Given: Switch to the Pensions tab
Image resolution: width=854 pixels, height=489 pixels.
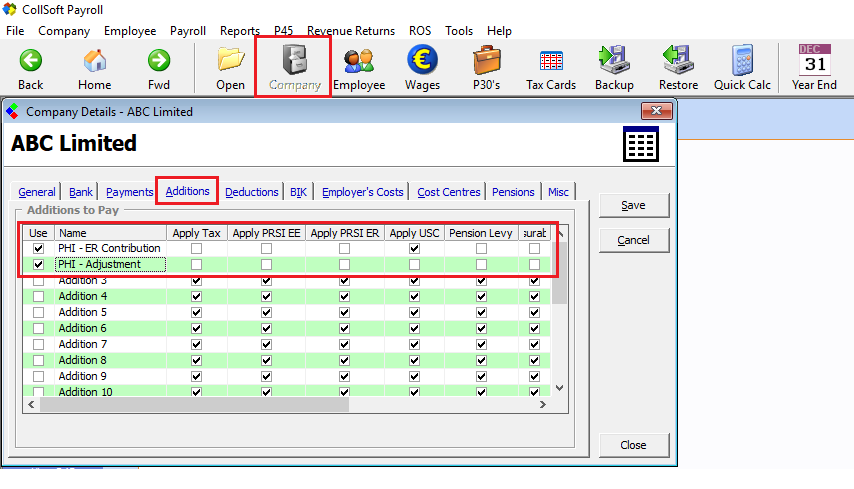Looking at the screenshot, I should pyautogui.click(x=513, y=192).
